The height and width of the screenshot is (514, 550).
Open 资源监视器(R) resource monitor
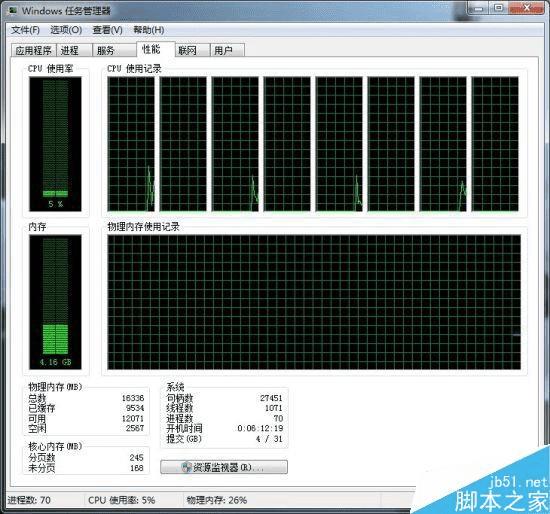(224, 467)
